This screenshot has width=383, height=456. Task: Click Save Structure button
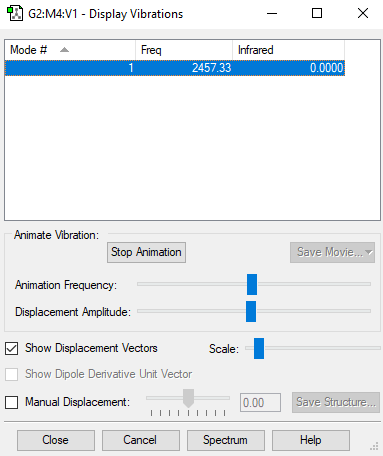click(336, 402)
